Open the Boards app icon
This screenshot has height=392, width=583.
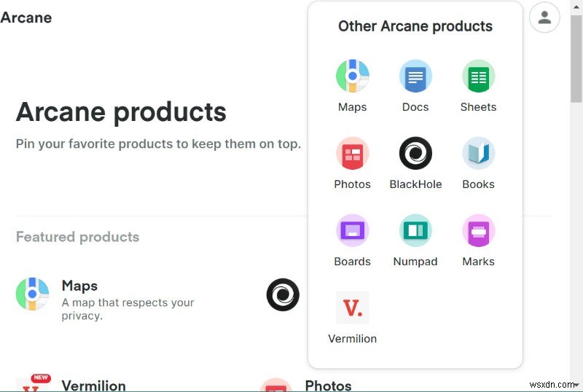tap(352, 231)
